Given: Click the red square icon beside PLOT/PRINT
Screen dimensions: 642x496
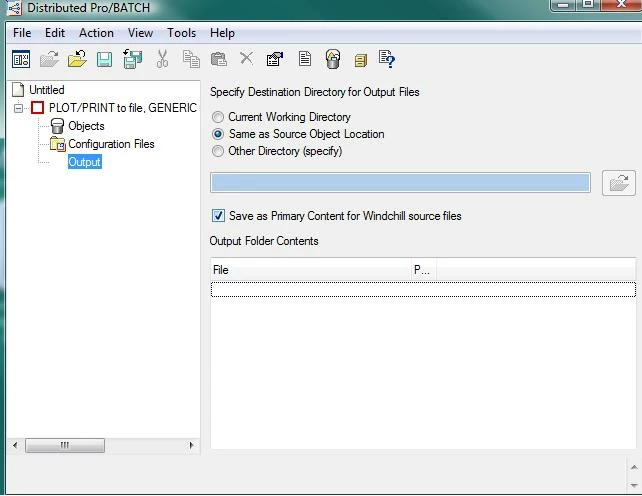Looking at the screenshot, I should click(37, 108).
